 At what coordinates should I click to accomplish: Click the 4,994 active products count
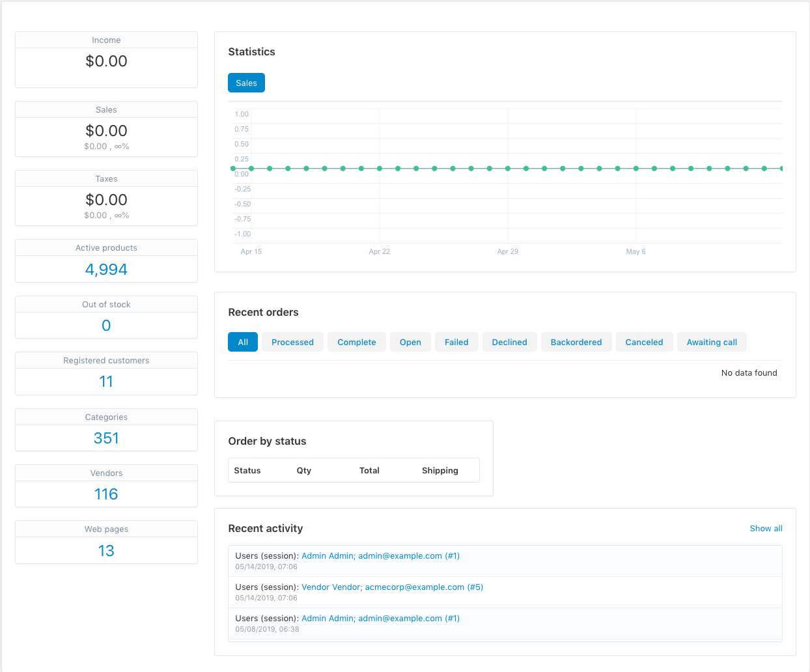pos(106,269)
